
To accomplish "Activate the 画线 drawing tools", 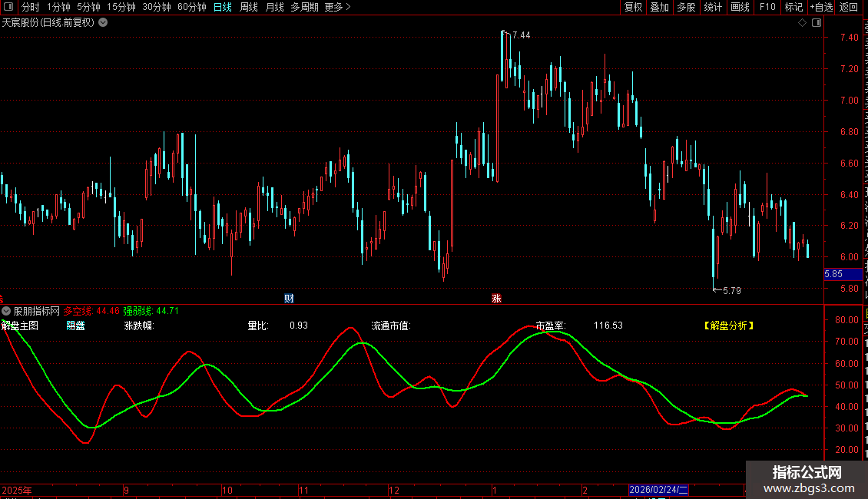I will pyautogui.click(x=740, y=7).
